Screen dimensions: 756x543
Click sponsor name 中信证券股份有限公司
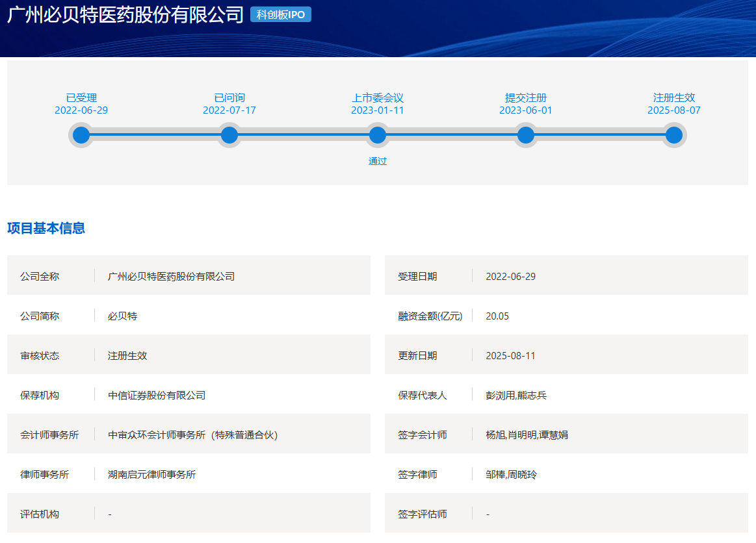click(157, 395)
